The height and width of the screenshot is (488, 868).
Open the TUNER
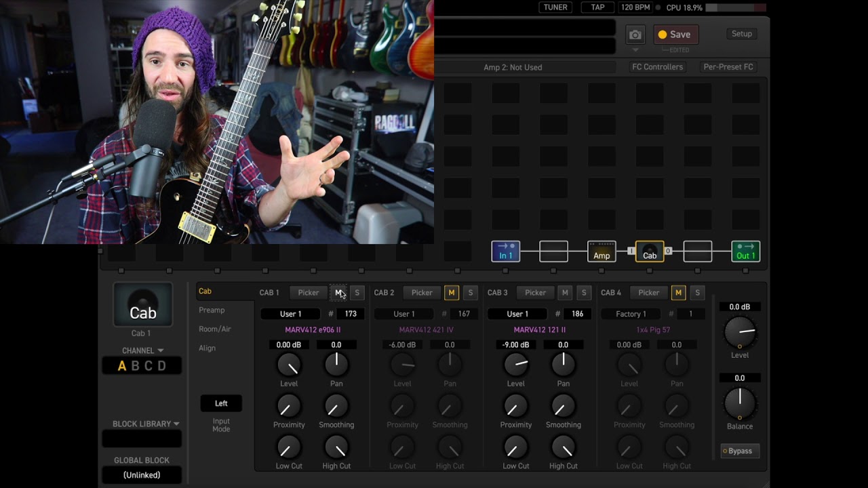click(555, 7)
